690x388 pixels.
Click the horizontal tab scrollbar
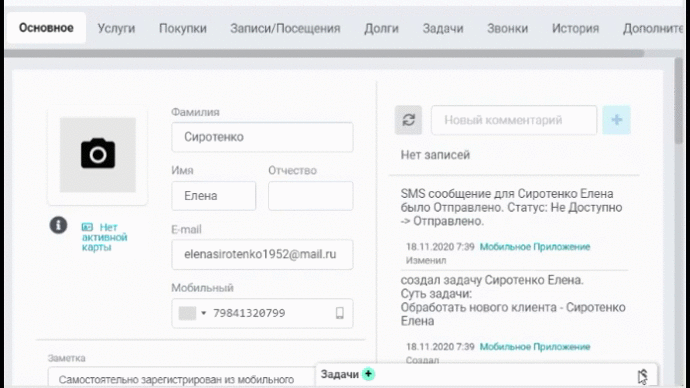click(x=324, y=53)
